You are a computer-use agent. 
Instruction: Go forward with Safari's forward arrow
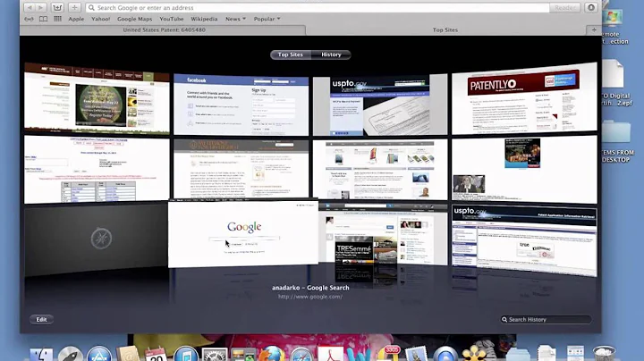40,7
